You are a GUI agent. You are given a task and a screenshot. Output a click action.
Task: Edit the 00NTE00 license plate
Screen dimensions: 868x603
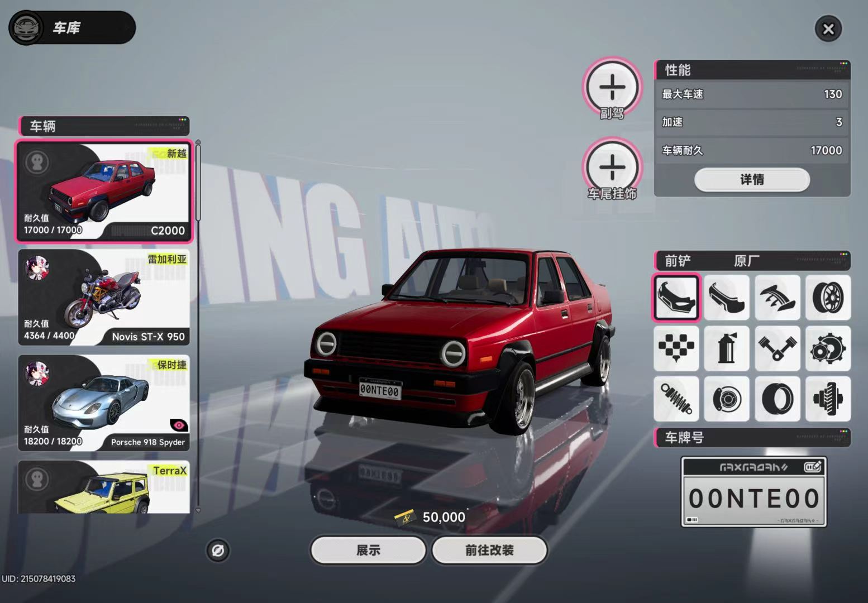pyautogui.click(x=753, y=492)
